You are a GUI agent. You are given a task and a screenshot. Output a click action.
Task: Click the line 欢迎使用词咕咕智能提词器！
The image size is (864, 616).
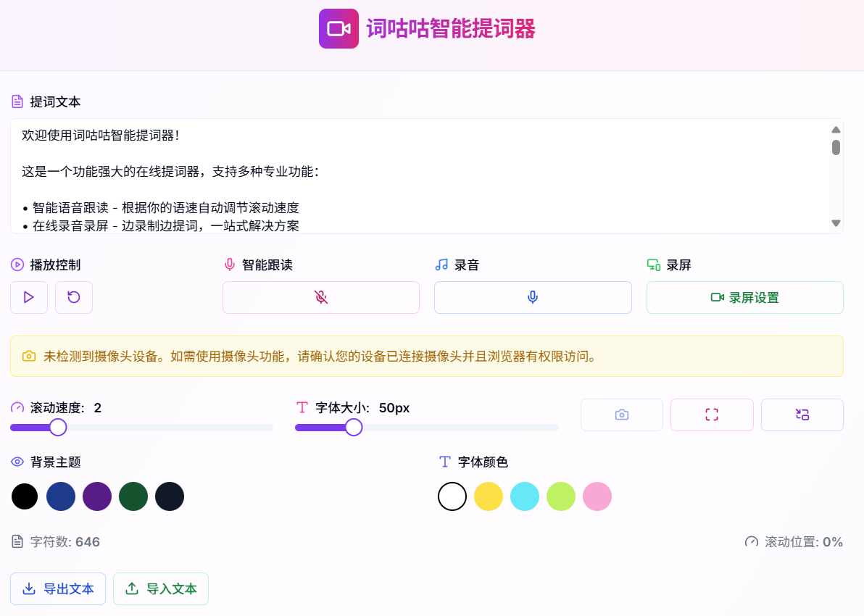pyautogui.click(x=101, y=136)
